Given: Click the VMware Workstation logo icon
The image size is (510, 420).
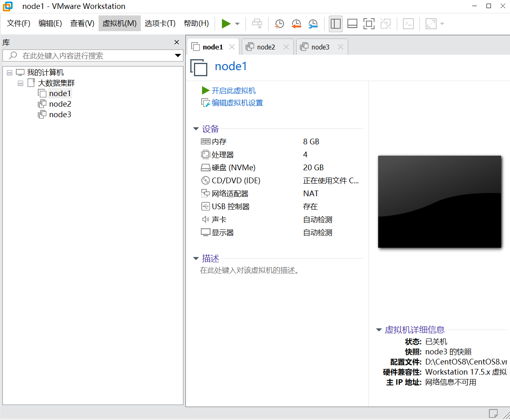Looking at the screenshot, I should 7,6.
